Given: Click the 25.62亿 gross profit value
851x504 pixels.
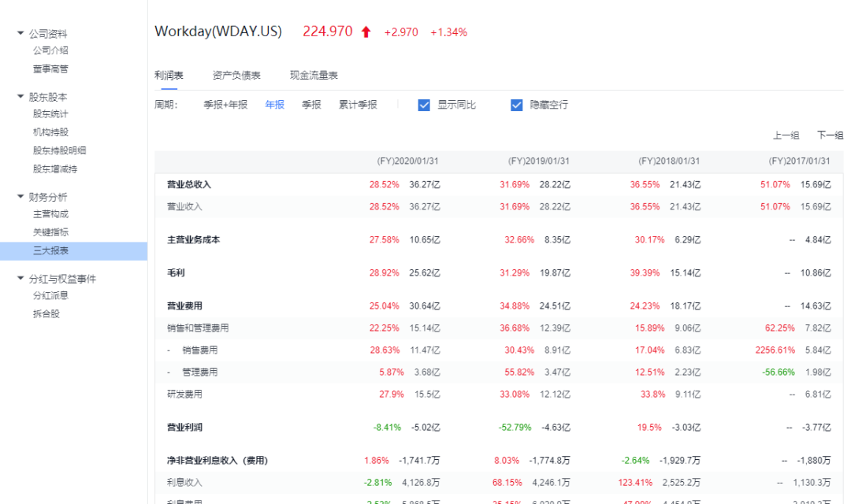Looking at the screenshot, I should pyautogui.click(x=425, y=273).
